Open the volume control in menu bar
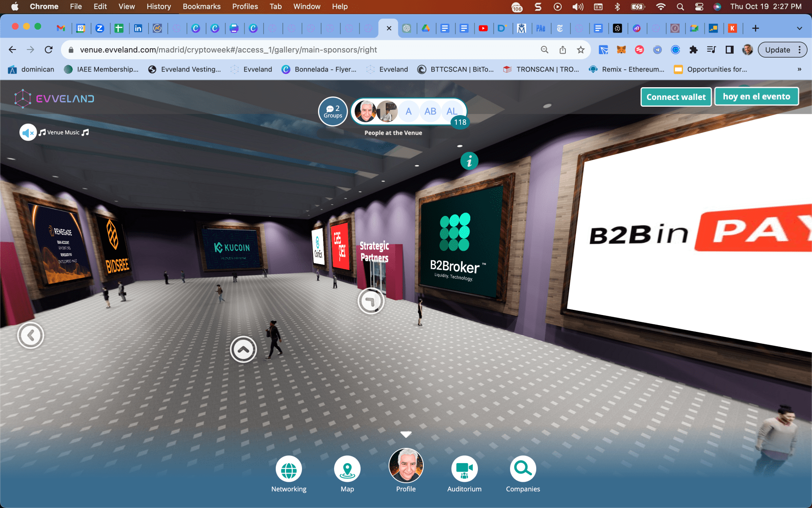Viewport: 812px width, 508px height. [x=578, y=6]
